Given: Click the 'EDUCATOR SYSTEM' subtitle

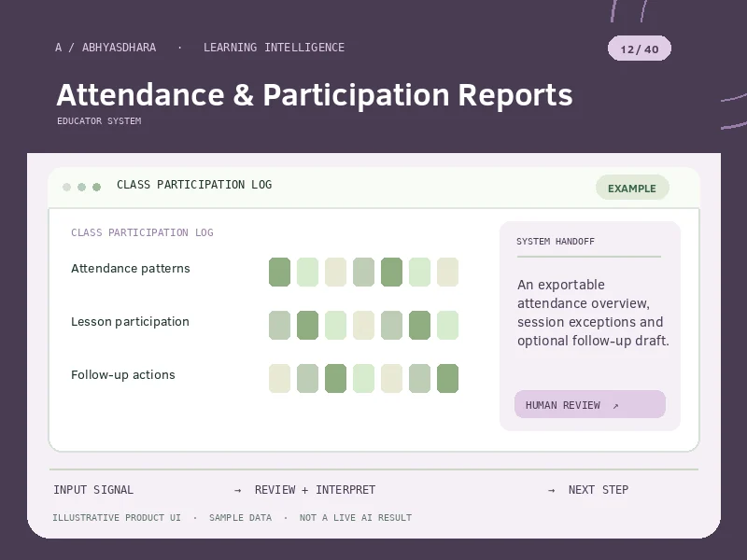Looking at the screenshot, I should click(99, 121).
